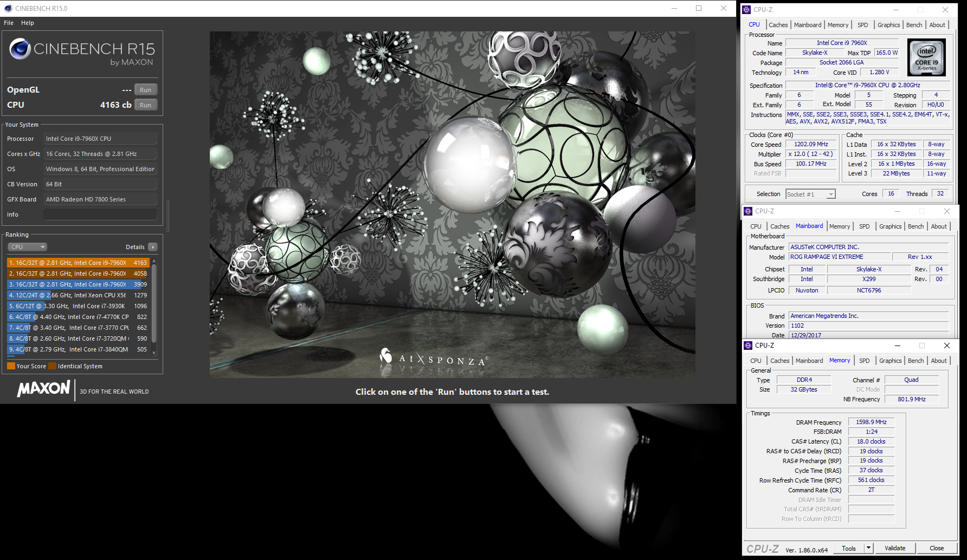Select ranking entry 1 with score 4163
This screenshot has height=560, width=967.
78,263
